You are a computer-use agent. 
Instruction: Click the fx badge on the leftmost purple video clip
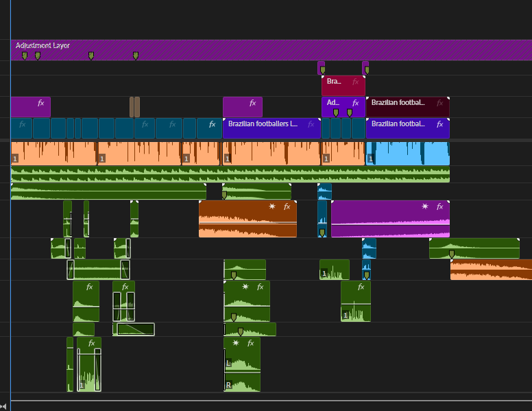(x=40, y=103)
